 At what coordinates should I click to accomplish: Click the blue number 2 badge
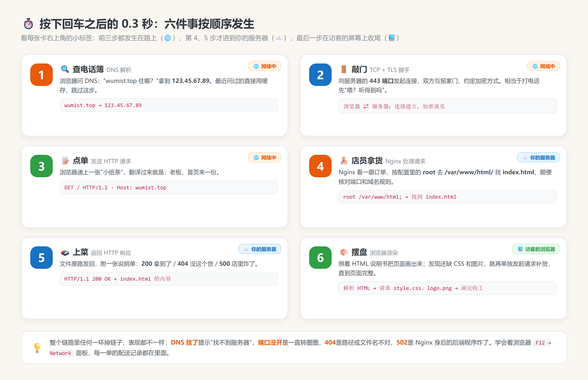(320, 75)
